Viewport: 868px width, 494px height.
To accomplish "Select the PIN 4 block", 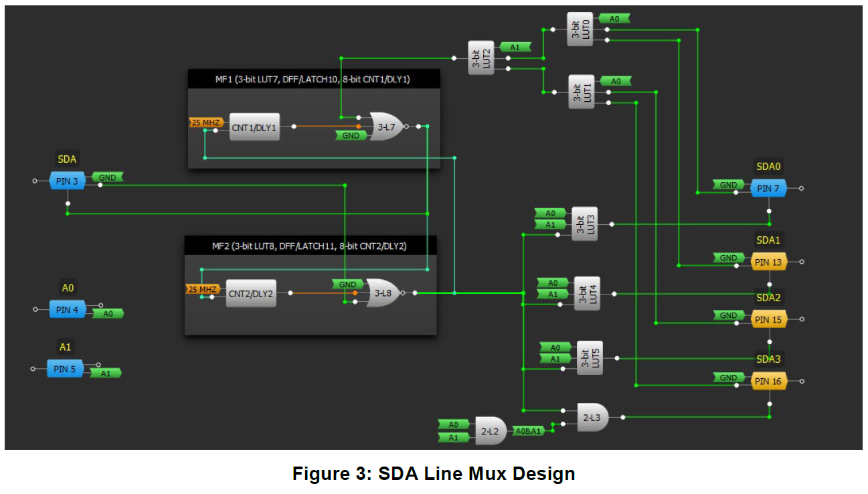I will 68,309.
